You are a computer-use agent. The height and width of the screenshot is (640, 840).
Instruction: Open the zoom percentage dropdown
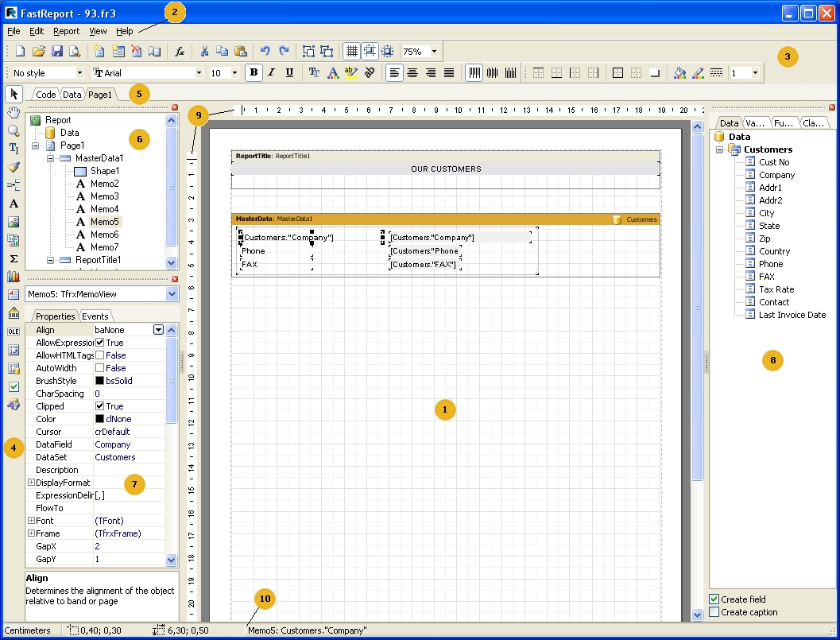tap(434, 52)
